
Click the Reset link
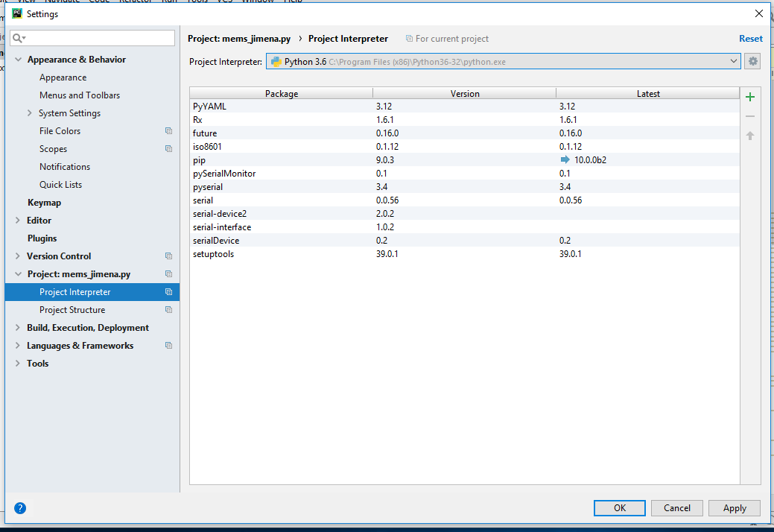tap(750, 39)
